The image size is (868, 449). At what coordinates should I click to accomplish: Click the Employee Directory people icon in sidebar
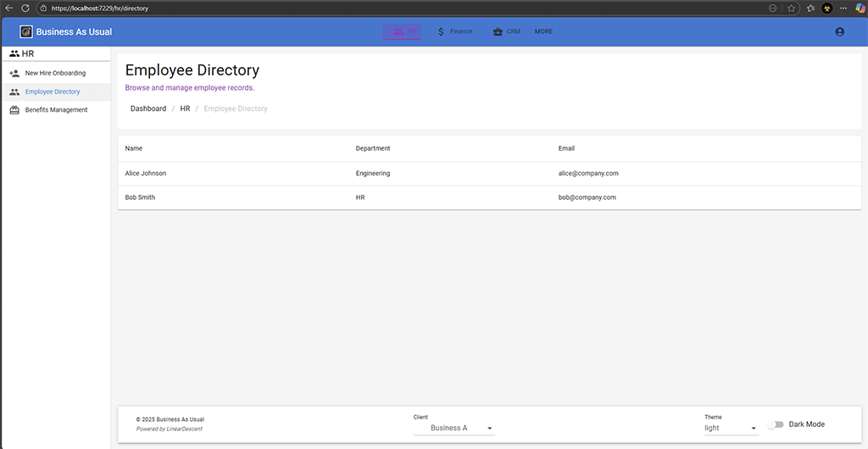coord(14,91)
